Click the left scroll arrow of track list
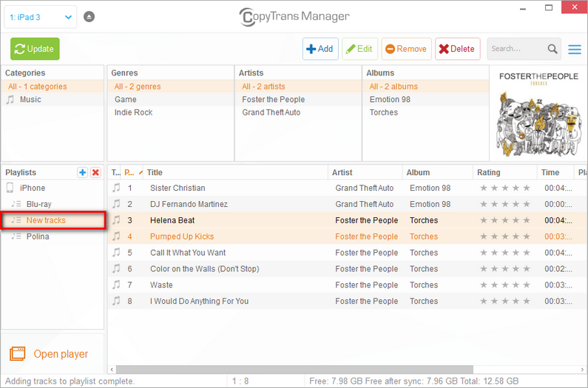The image size is (588, 388). click(112, 370)
